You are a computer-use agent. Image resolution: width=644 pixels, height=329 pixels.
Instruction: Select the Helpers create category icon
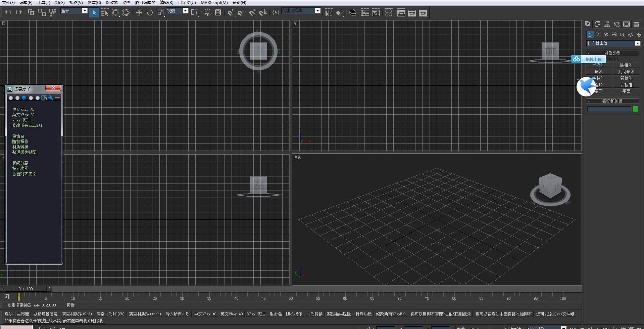622,35
